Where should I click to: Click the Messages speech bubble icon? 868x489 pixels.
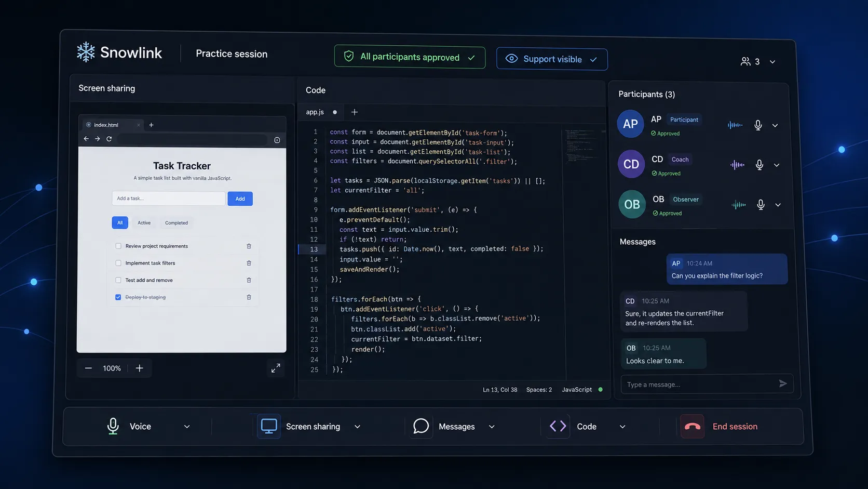tap(421, 426)
